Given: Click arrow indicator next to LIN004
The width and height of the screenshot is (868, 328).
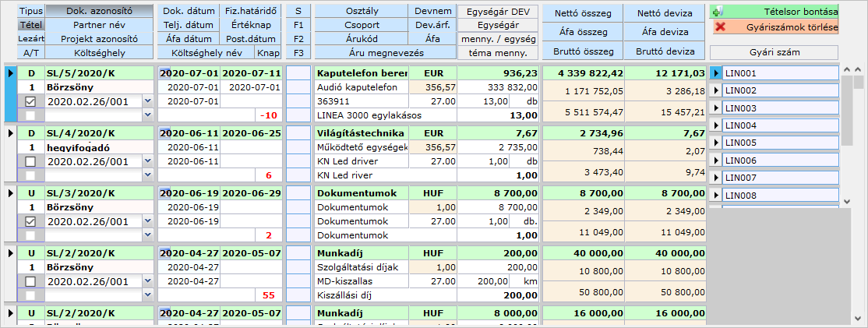Looking at the screenshot, I should (x=716, y=125).
